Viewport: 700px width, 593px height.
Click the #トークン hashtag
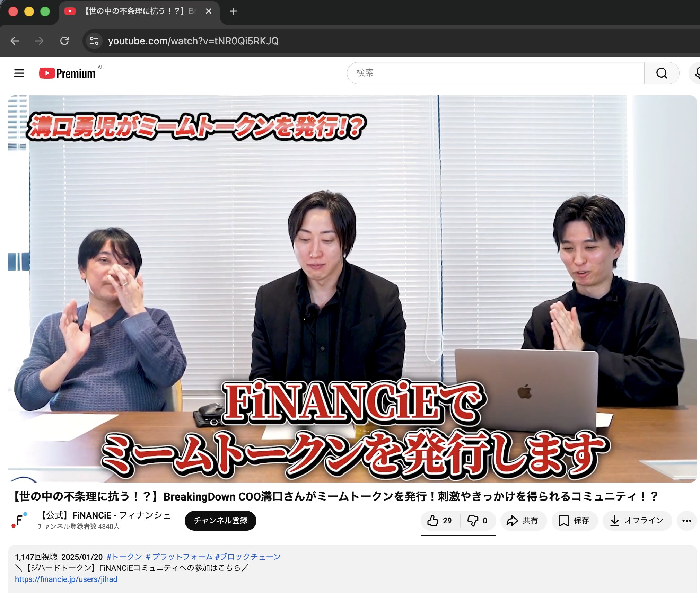[x=124, y=557]
